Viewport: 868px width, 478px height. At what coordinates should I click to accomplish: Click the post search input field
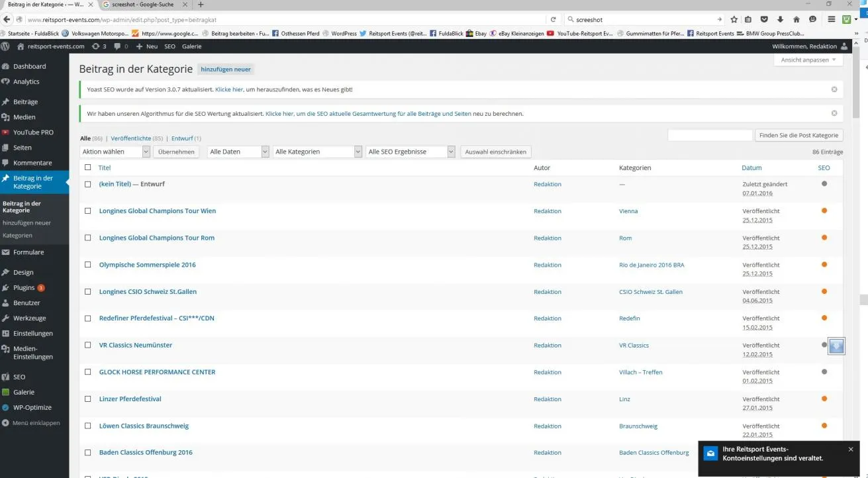coord(710,135)
